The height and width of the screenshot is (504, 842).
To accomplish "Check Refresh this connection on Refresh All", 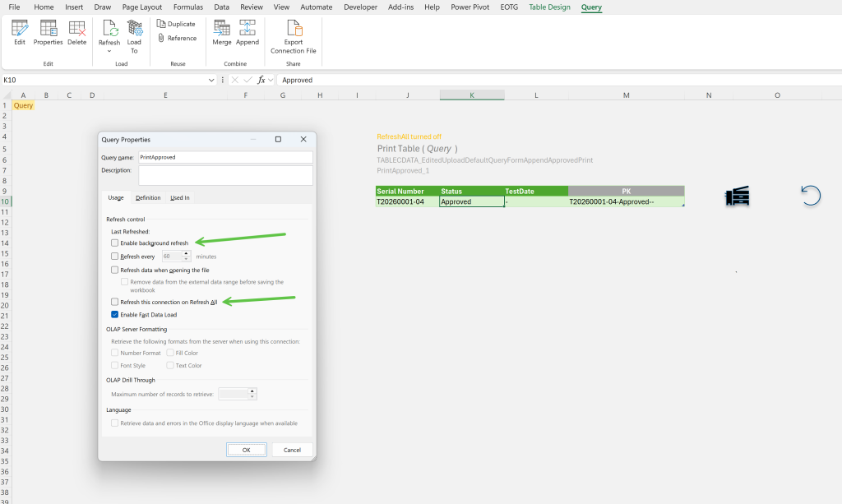I will (114, 303).
